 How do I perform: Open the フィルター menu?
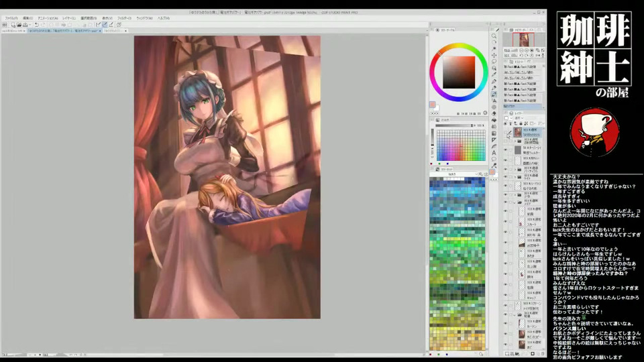124,18
